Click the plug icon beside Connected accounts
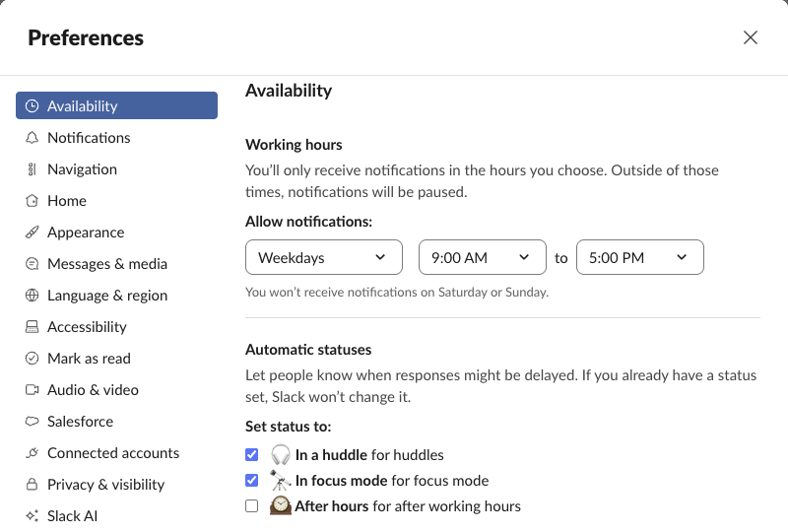This screenshot has height=532, width=788. tap(33, 452)
